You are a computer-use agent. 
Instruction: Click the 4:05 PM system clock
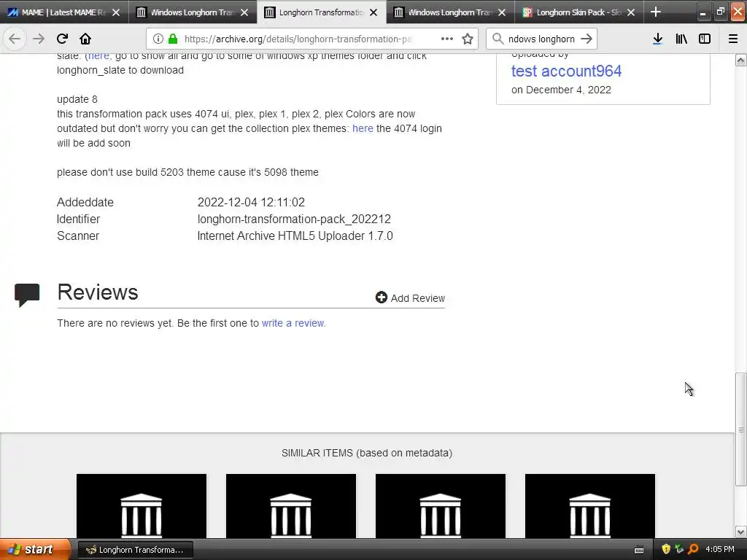pos(720,550)
